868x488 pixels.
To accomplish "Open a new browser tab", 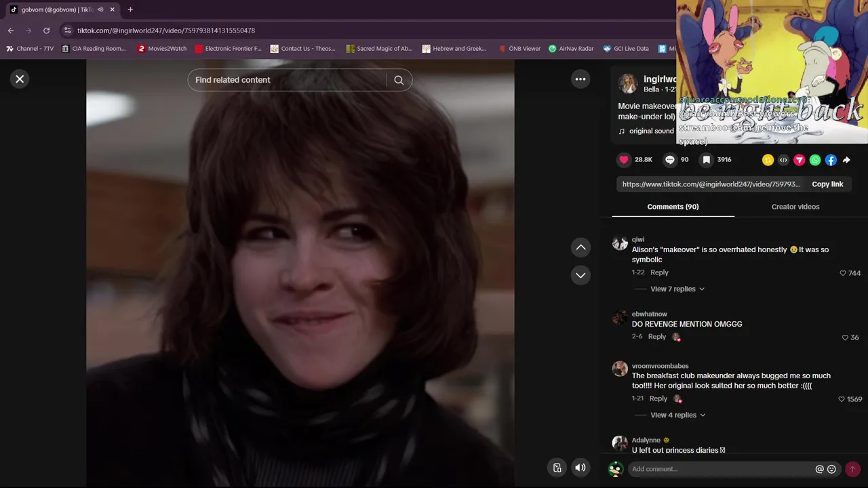I will (x=130, y=9).
